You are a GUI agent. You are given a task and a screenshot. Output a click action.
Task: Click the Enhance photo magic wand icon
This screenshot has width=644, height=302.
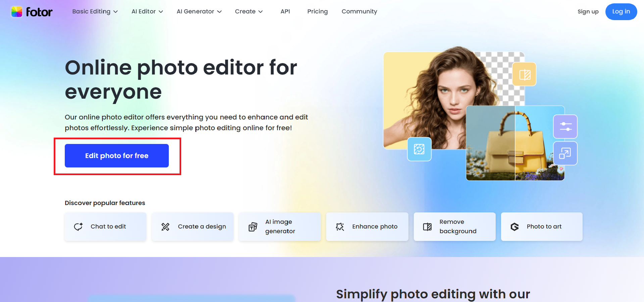pyautogui.click(x=340, y=226)
